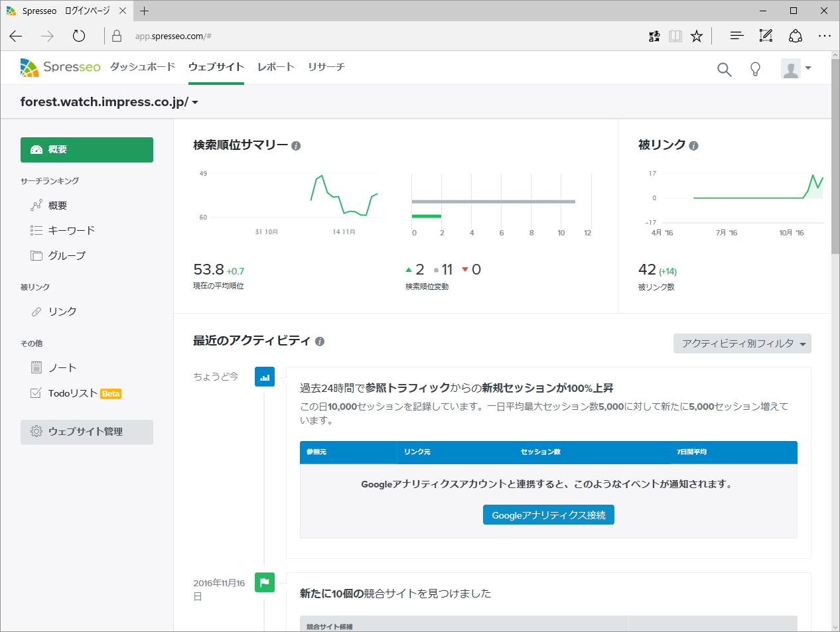Click the lightbulb tips icon
Image resolution: width=840 pixels, height=632 pixels.
tap(755, 68)
